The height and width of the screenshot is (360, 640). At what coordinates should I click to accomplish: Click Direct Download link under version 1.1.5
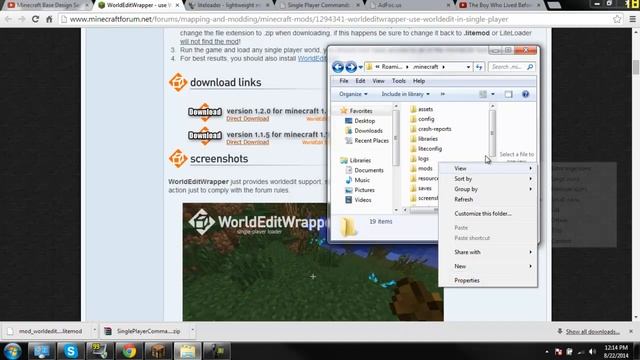(x=247, y=142)
